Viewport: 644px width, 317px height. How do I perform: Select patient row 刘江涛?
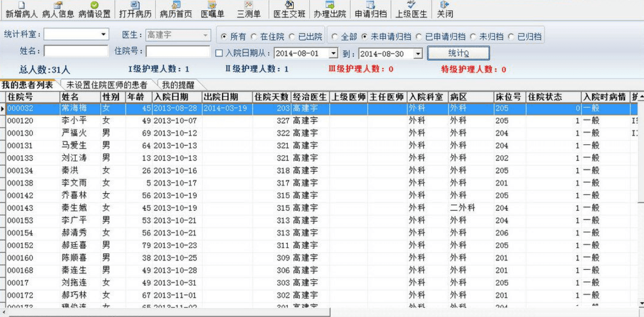point(322,158)
